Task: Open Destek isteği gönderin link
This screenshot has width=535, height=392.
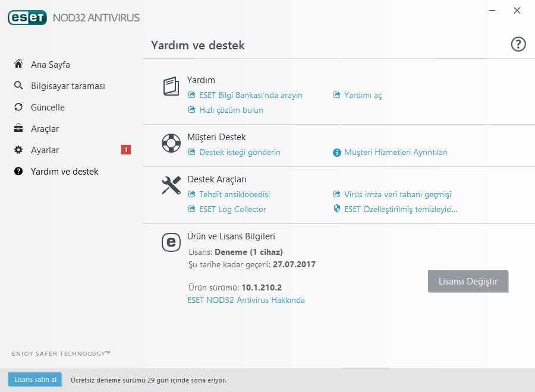Action: pyautogui.click(x=240, y=152)
